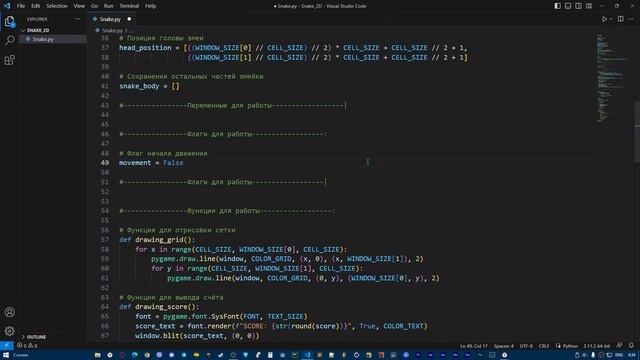Open Explorer panel more actions ellipsis

[x=78, y=19]
